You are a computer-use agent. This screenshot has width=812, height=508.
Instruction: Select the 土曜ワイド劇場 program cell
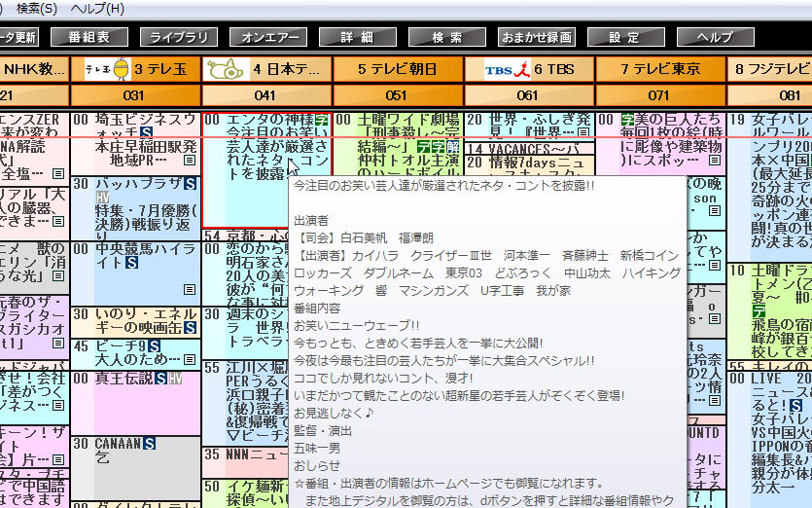[398, 144]
